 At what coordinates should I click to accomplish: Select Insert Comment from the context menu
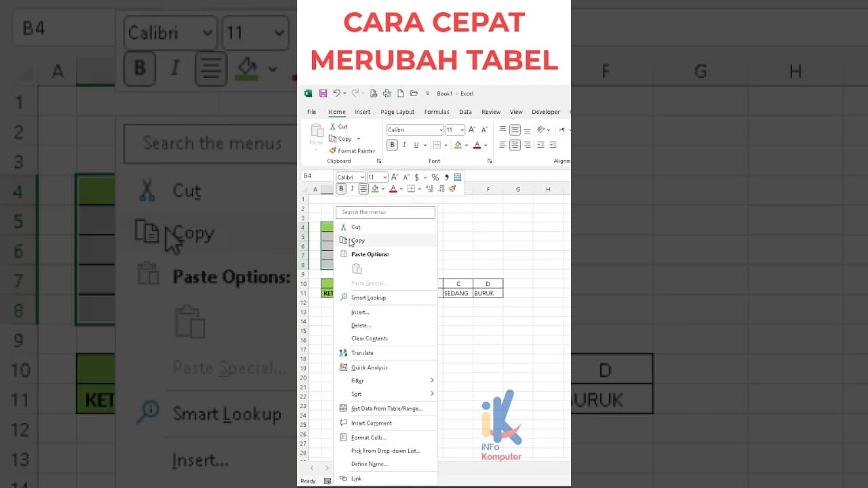point(386,423)
